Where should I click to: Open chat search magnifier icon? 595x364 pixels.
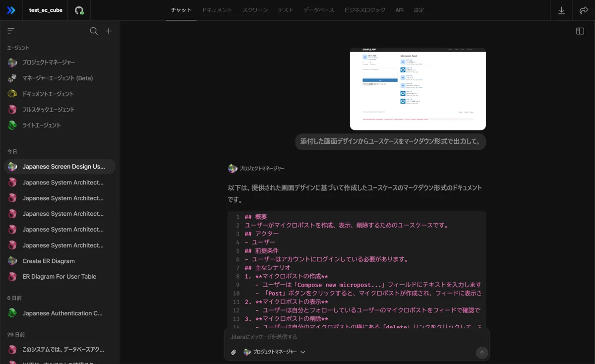(94, 31)
